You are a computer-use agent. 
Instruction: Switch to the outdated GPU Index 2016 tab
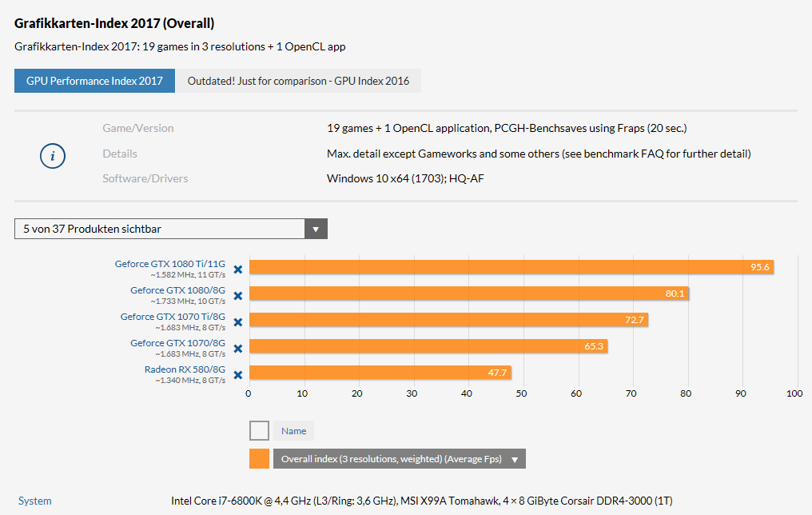point(298,81)
